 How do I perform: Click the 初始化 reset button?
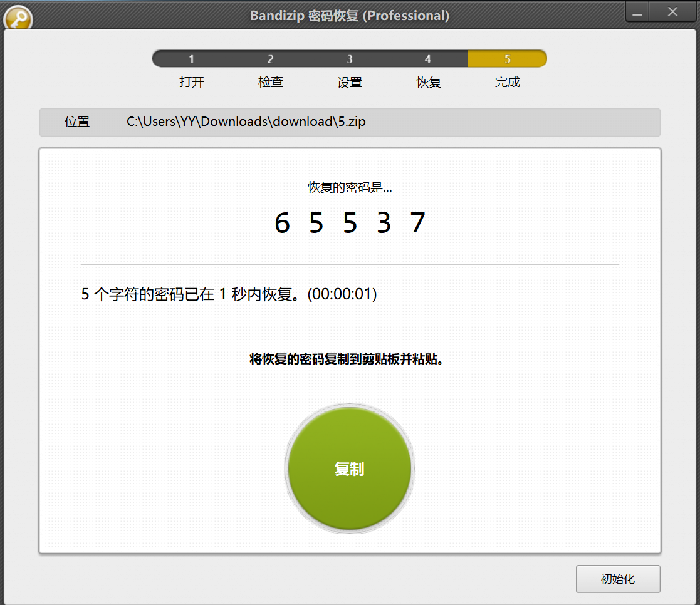point(618,579)
